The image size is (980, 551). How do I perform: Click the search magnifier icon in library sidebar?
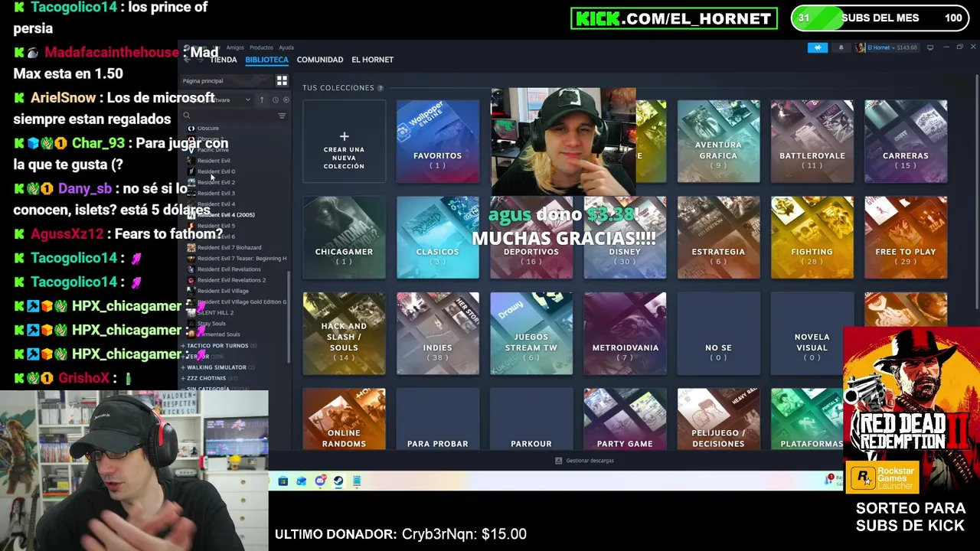187,116
